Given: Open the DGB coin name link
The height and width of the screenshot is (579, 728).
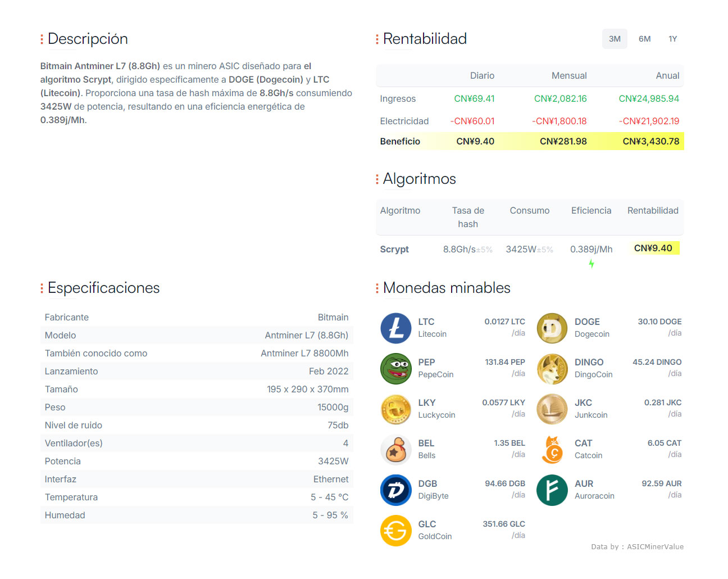Looking at the screenshot, I should pyautogui.click(x=427, y=483).
